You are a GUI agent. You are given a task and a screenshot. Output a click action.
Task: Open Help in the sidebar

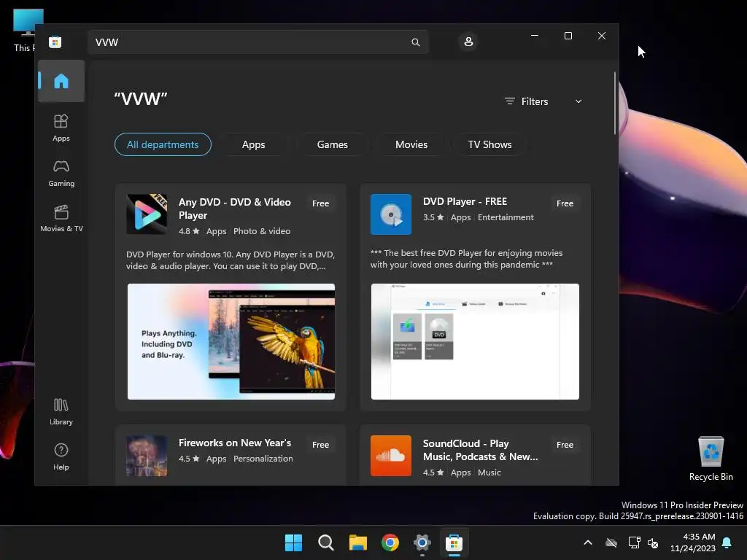click(61, 456)
